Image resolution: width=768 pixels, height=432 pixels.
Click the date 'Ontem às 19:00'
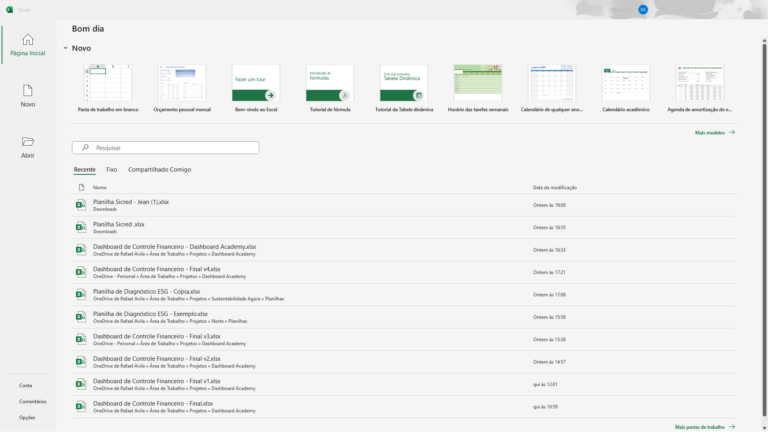point(549,205)
